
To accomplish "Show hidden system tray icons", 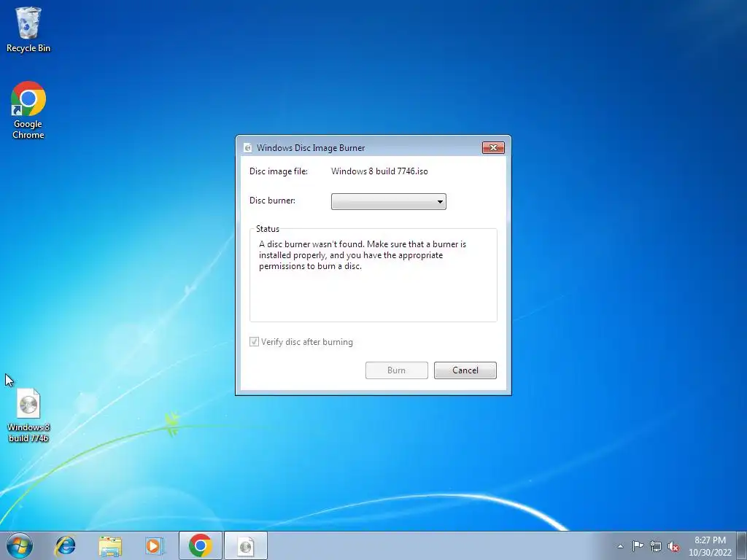I will click(620, 546).
